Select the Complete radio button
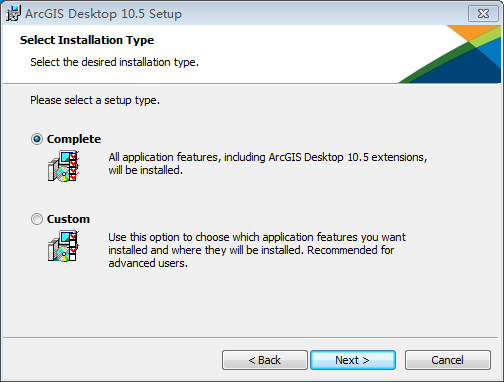This screenshot has width=504, height=382. coord(37,139)
